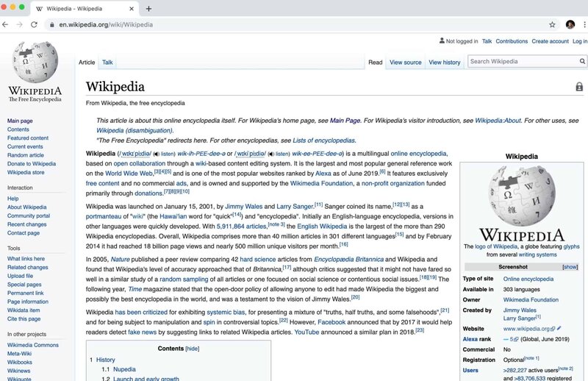Open Recent changes link

(x=27, y=224)
